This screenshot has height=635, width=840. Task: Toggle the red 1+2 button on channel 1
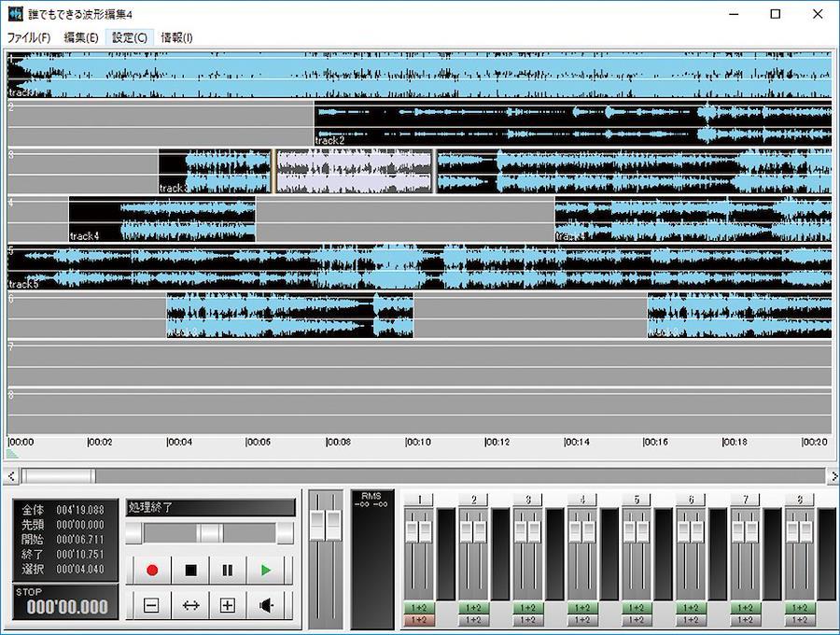(419, 620)
